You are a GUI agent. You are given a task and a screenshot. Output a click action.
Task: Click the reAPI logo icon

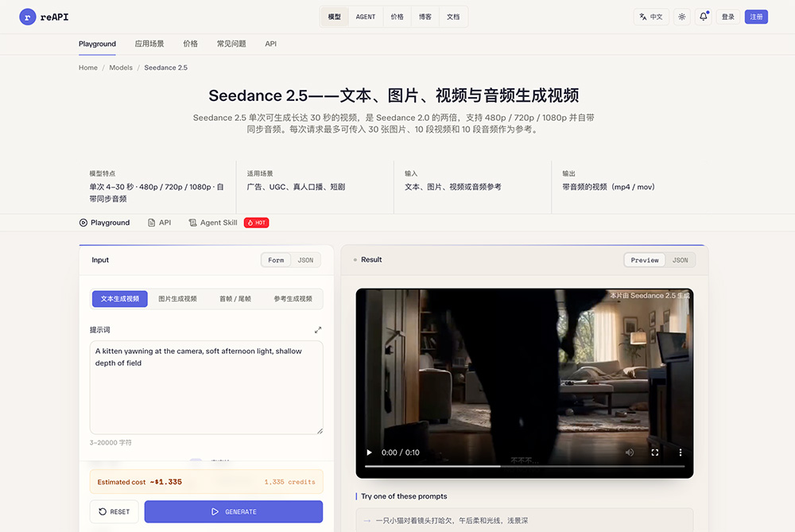pyautogui.click(x=27, y=17)
